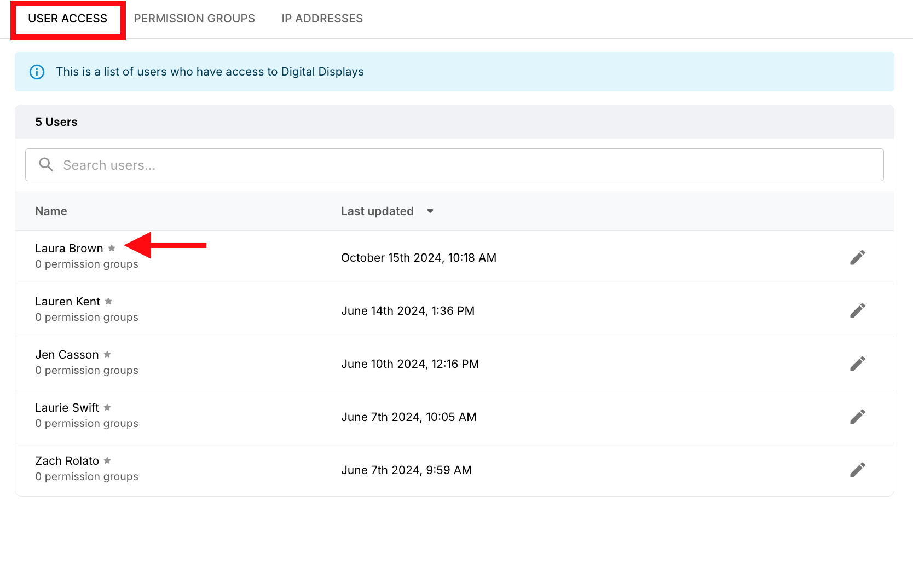Select Zach Rolato's name
The image size is (913, 588).
pos(67,461)
